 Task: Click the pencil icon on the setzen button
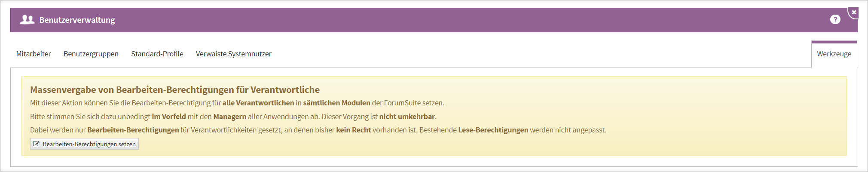tap(37, 144)
